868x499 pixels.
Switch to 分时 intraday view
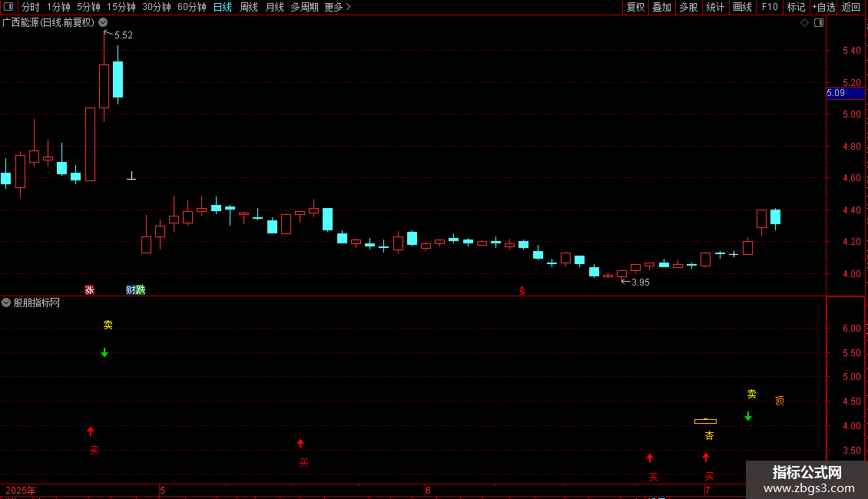point(31,7)
